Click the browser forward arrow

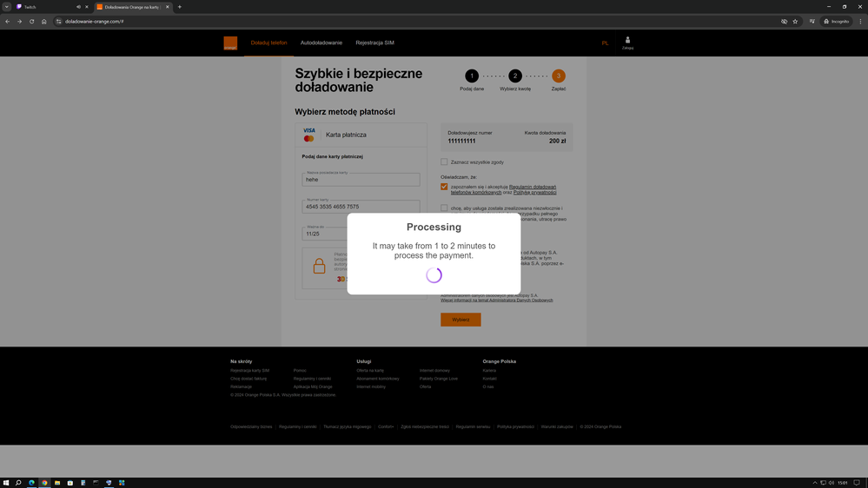(x=19, y=22)
